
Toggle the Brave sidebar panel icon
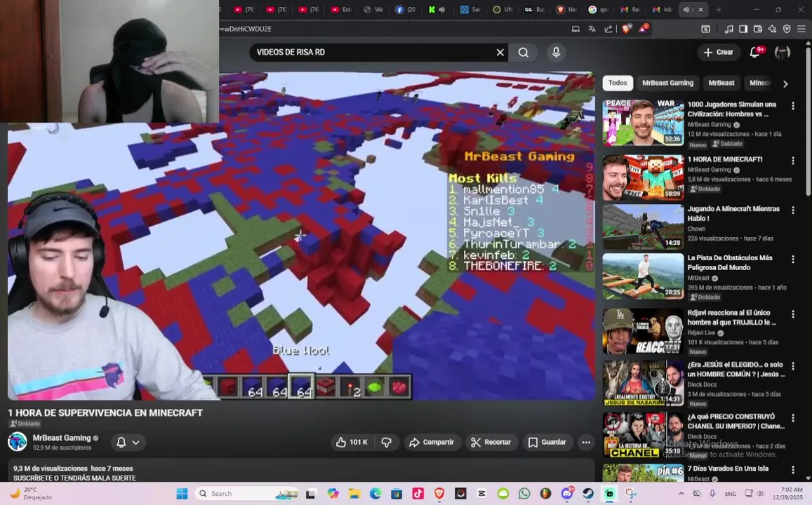743,29
